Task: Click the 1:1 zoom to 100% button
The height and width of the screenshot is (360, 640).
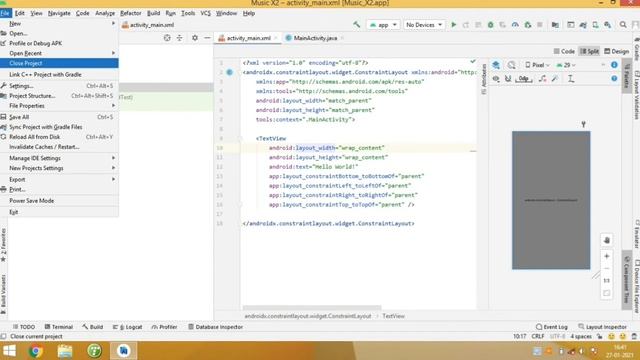Action: point(607,281)
